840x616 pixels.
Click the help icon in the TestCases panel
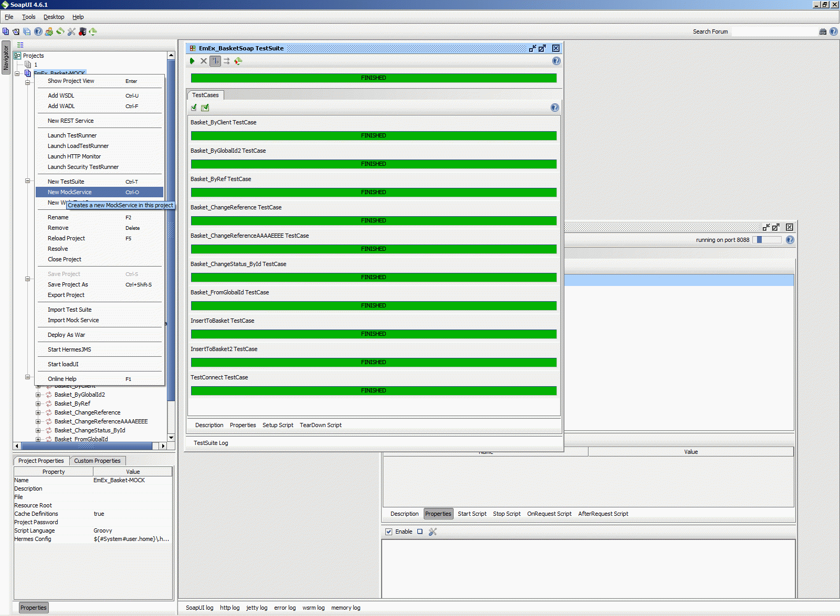555,108
